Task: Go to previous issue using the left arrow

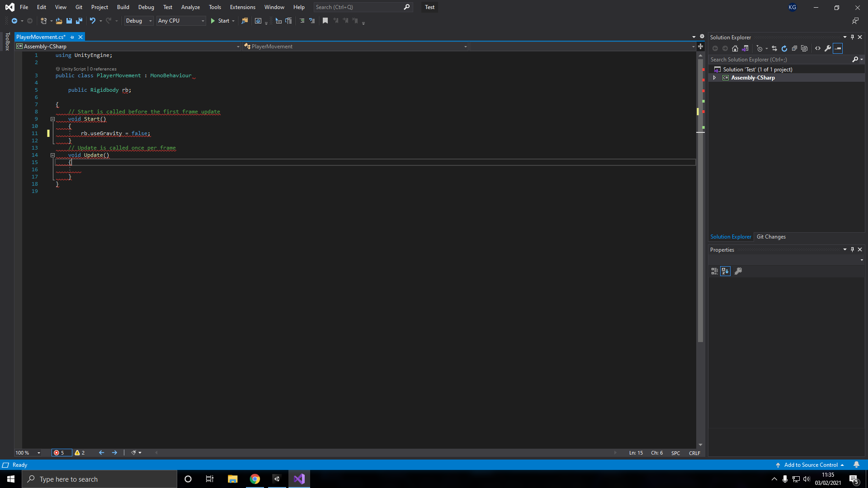Action: [102, 453]
